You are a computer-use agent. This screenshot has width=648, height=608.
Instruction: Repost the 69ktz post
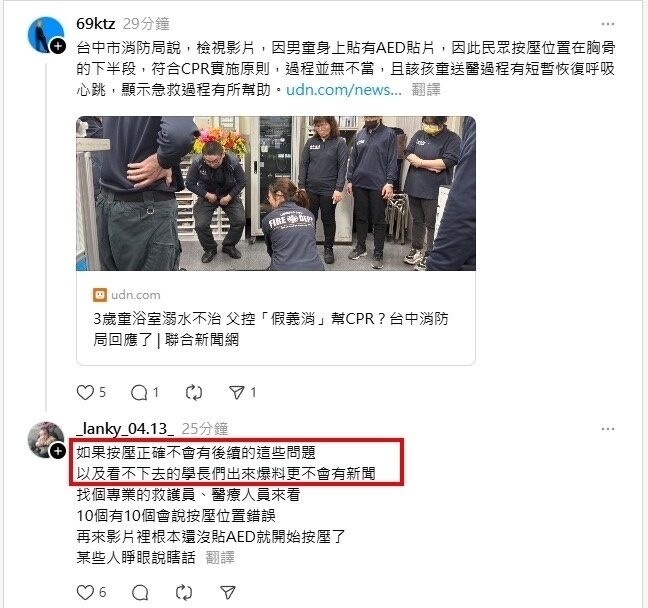coord(193,392)
